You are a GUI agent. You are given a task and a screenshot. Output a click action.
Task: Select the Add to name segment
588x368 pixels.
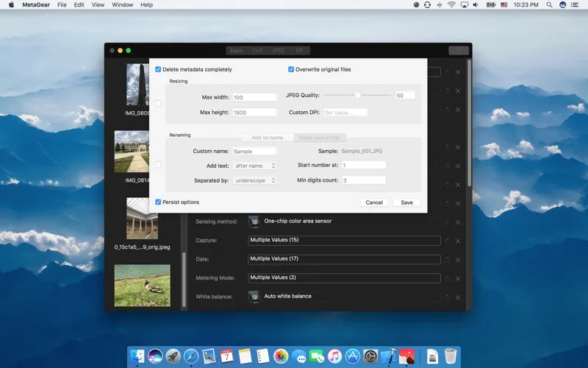click(x=268, y=138)
